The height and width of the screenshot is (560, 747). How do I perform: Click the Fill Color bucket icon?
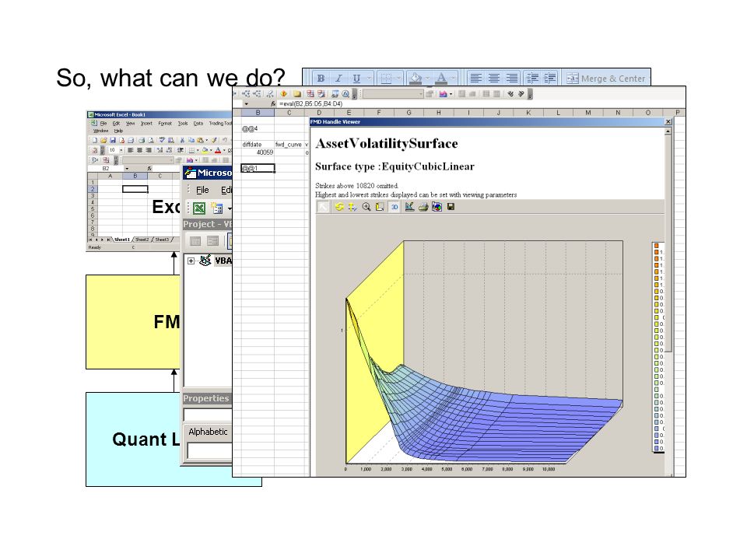tap(416, 78)
